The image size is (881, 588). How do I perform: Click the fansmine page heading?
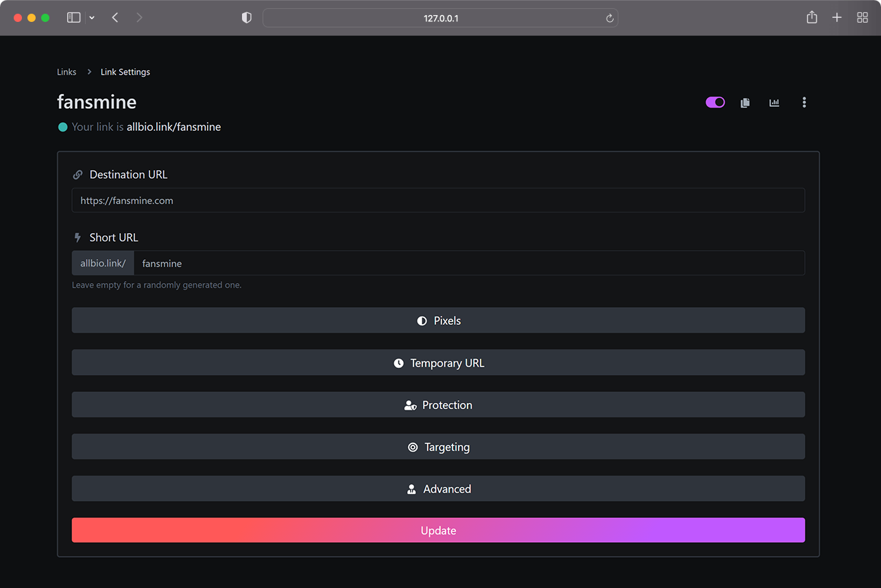tap(97, 102)
